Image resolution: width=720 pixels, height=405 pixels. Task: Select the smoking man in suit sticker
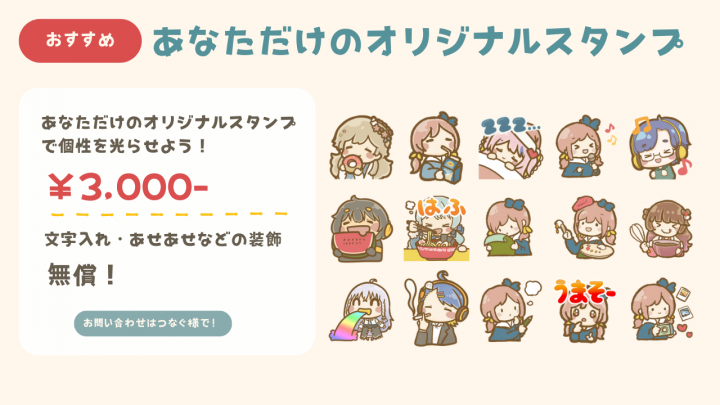coord(436,309)
